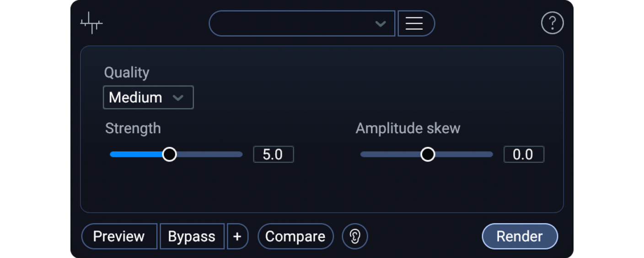Open the Quality dropdown showing Medium
Viewport: 644px width, 258px height.
tap(148, 97)
